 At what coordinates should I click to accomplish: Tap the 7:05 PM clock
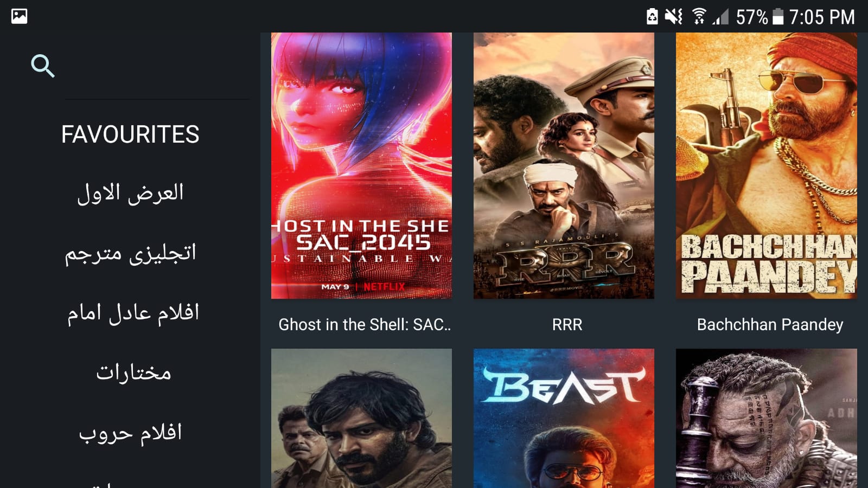point(821,17)
